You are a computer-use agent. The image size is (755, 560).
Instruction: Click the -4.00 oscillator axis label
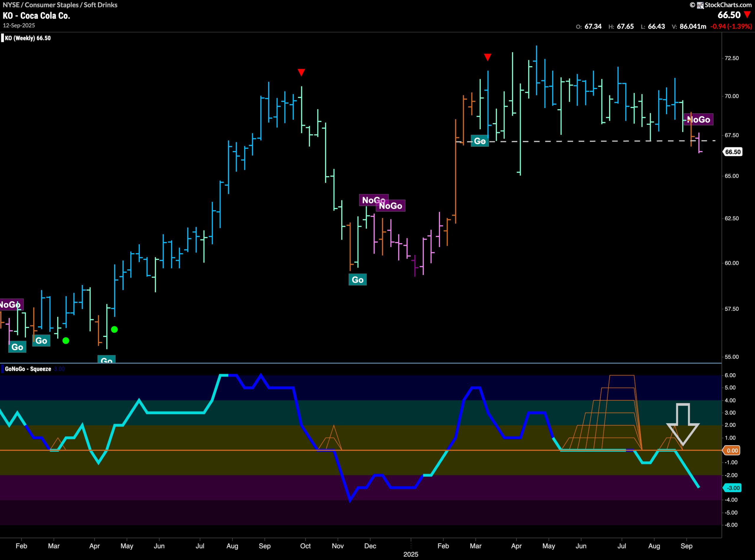click(731, 500)
